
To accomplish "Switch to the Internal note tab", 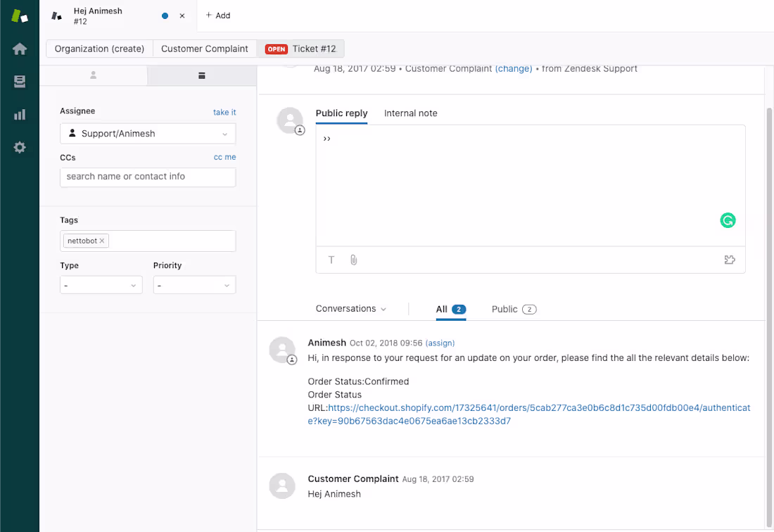I will pyautogui.click(x=411, y=113).
